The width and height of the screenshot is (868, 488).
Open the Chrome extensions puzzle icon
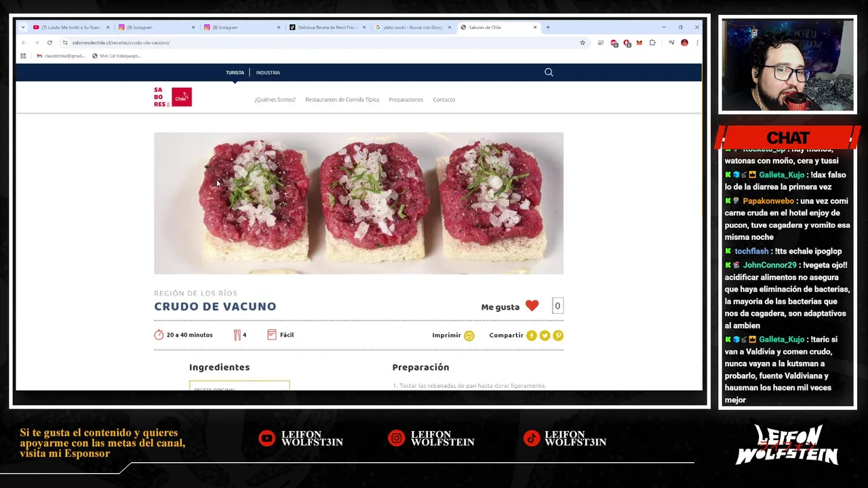tap(652, 43)
